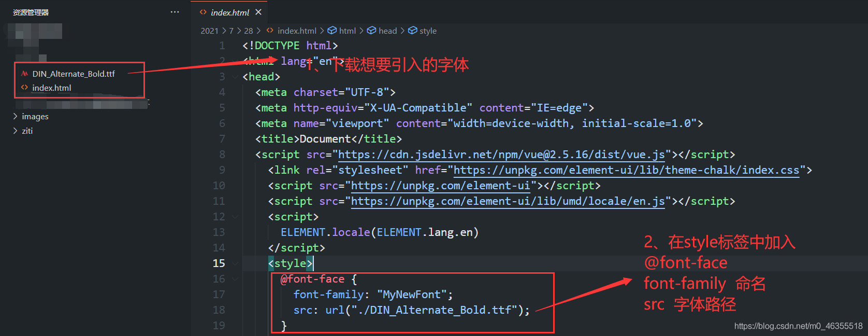Click the opening <head> tag on line 3
Screen dimensions: 868x336
(x=262, y=77)
